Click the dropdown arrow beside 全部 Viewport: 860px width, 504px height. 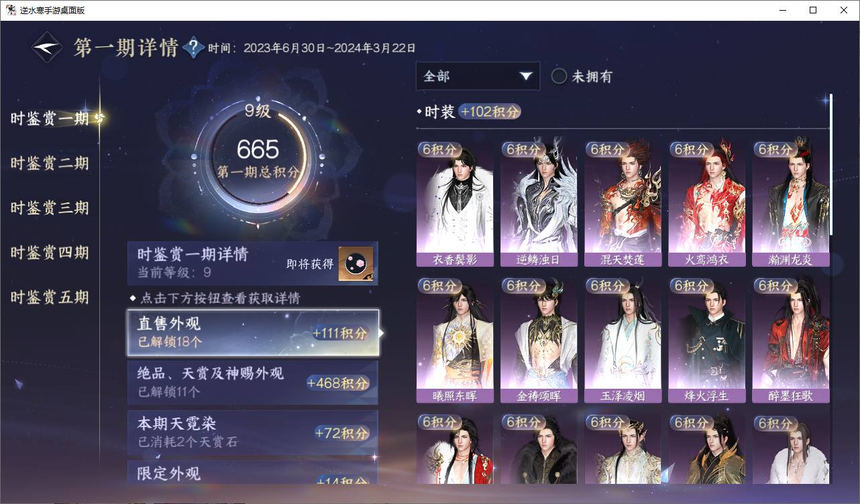[525, 76]
